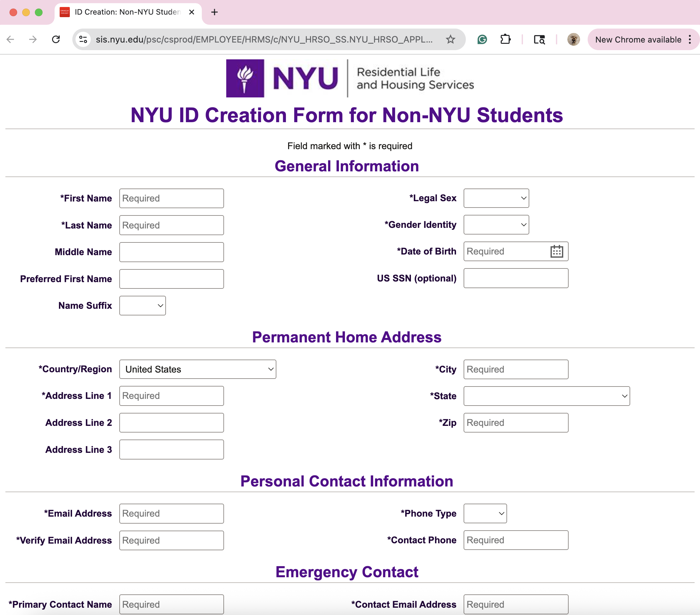700x615 pixels.
Task: Select the Phone Type dropdown
Action: click(485, 513)
